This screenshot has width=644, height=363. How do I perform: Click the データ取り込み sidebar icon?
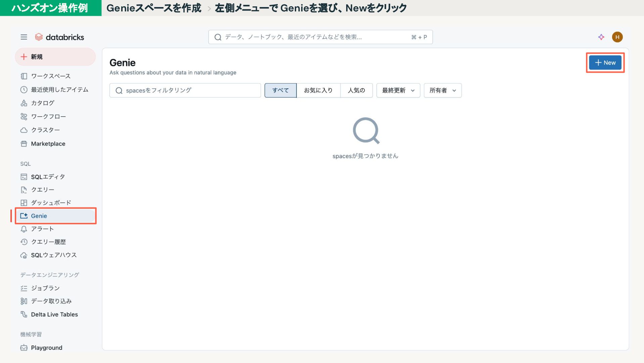pos(24,301)
